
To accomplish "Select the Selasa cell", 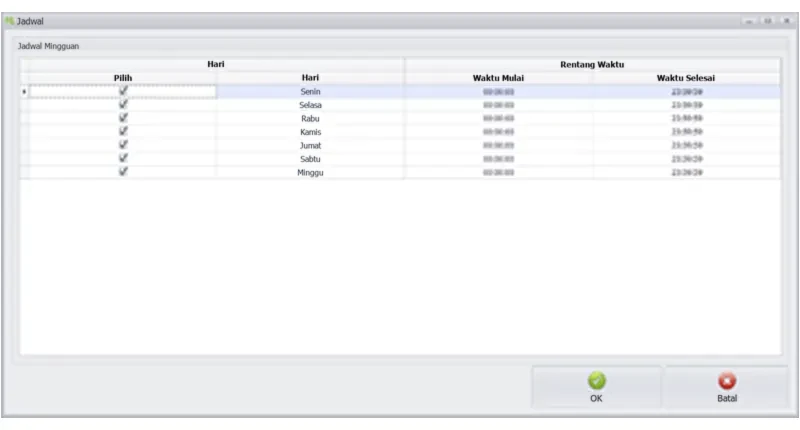I will (310, 105).
